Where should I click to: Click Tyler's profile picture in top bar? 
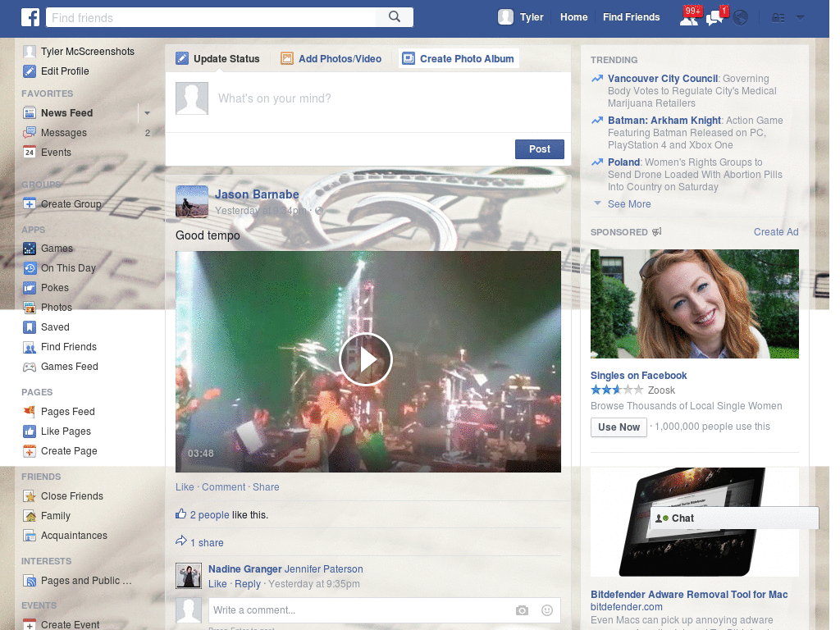click(505, 17)
